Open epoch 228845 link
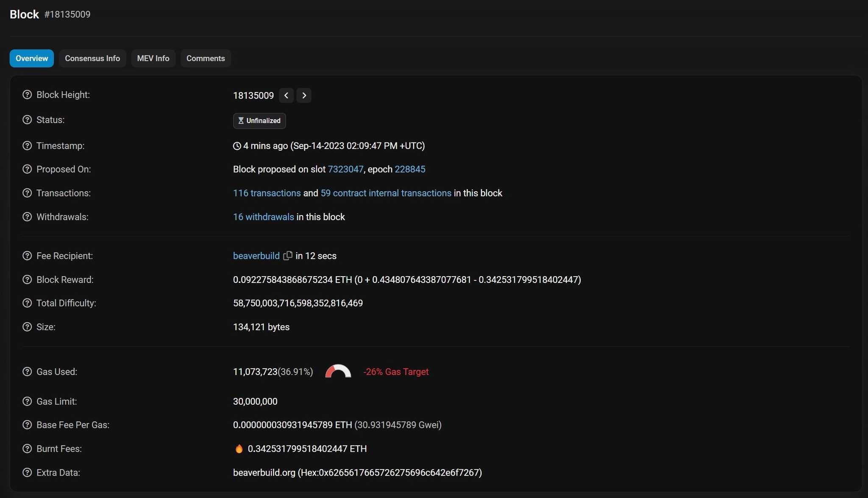Image resolution: width=868 pixels, height=498 pixels. pyautogui.click(x=410, y=169)
